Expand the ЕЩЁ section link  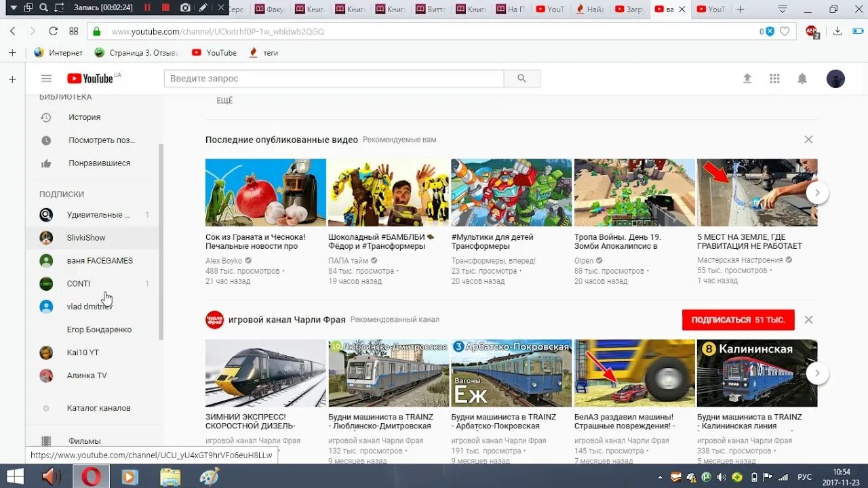[224, 100]
